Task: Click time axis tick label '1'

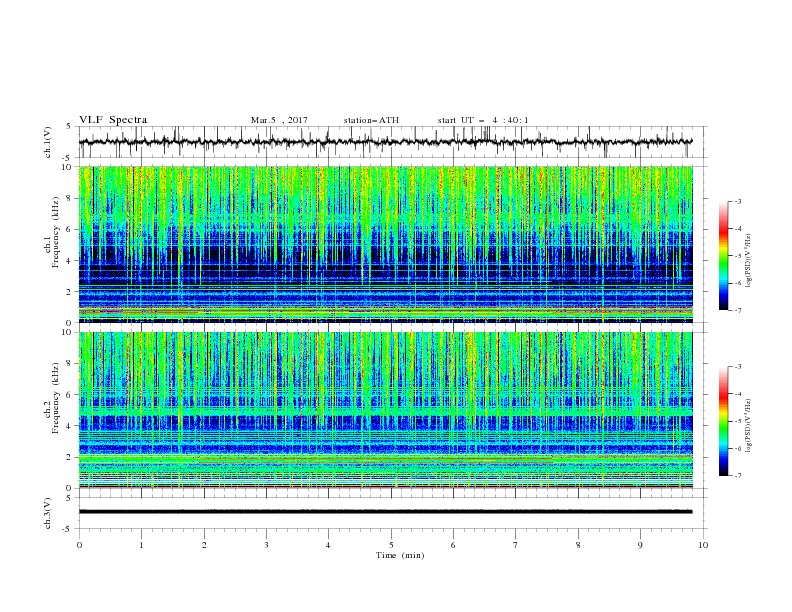Action: tap(141, 545)
